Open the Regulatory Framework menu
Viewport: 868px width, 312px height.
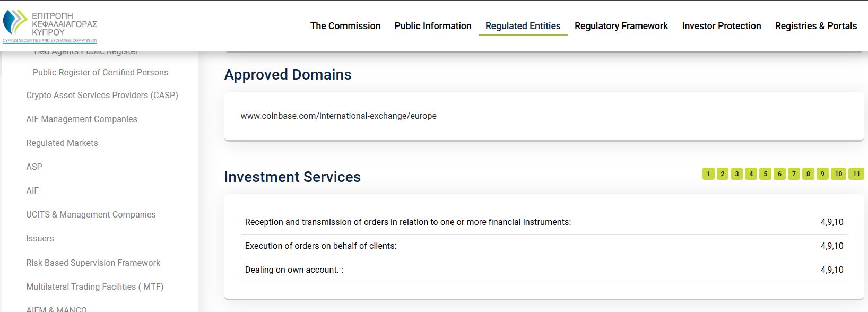[621, 25]
